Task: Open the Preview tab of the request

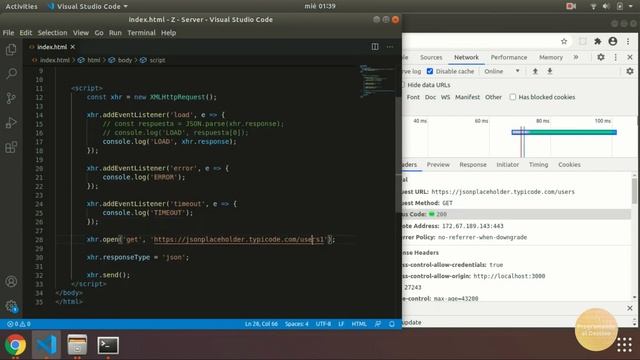Action: click(x=438, y=164)
